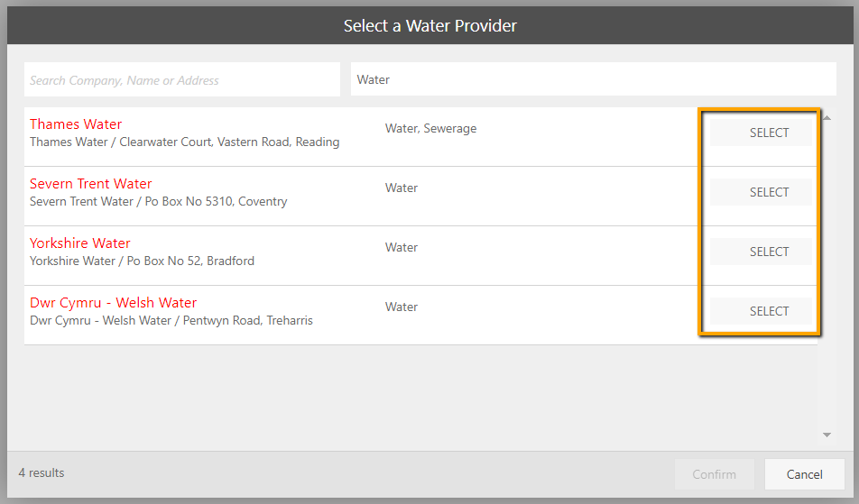
Task: Click the Severn Trent Coventry address line
Action: click(x=158, y=202)
